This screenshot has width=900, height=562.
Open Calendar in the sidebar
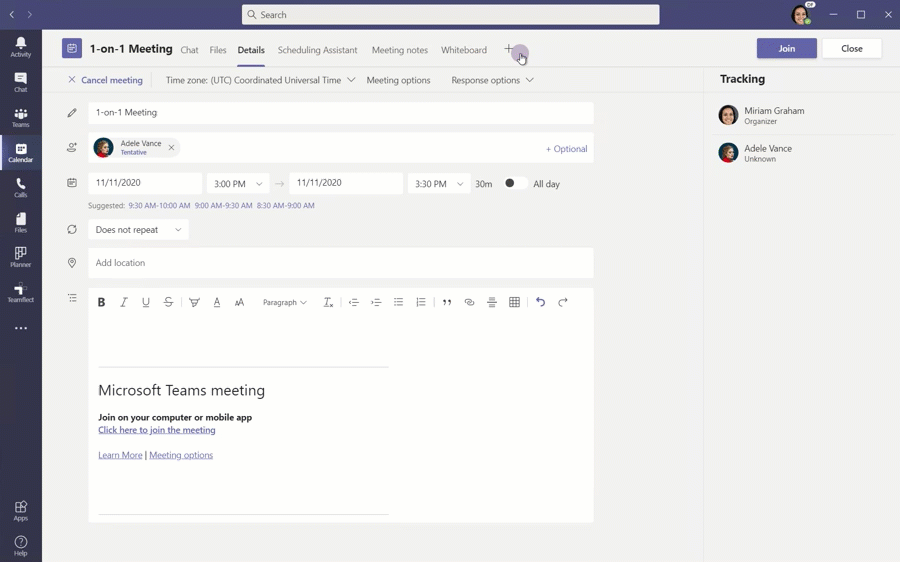21,153
